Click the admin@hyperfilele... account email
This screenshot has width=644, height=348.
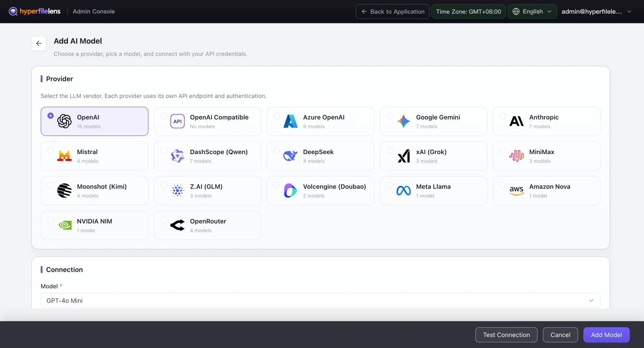pos(592,12)
